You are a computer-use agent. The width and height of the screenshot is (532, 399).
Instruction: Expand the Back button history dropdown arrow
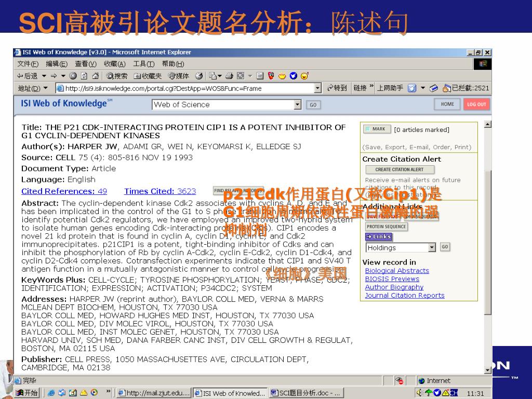pyautogui.click(x=44, y=76)
